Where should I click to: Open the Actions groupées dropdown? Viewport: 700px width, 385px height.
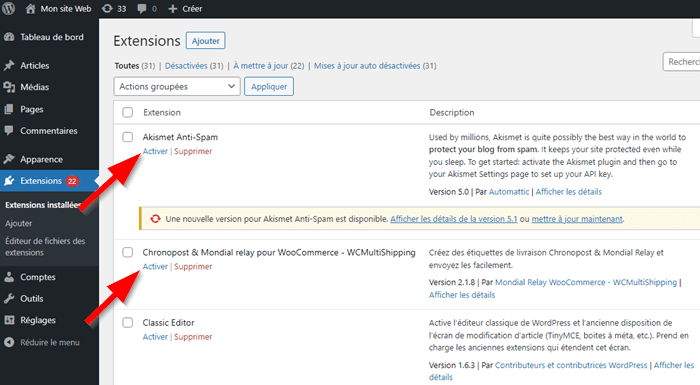pyautogui.click(x=177, y=86)
